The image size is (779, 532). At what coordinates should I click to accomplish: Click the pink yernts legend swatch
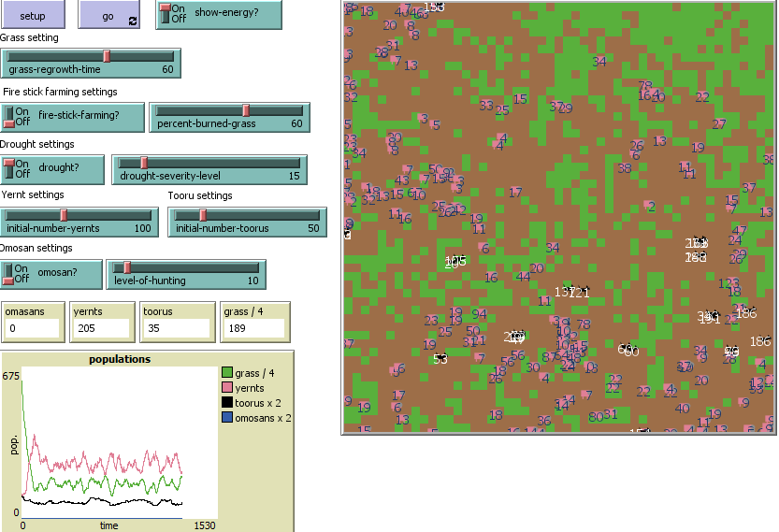227,388
